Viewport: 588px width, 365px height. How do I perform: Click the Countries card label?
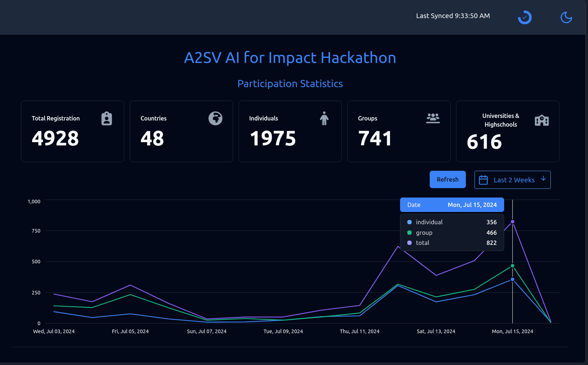(x=154, y=118)
